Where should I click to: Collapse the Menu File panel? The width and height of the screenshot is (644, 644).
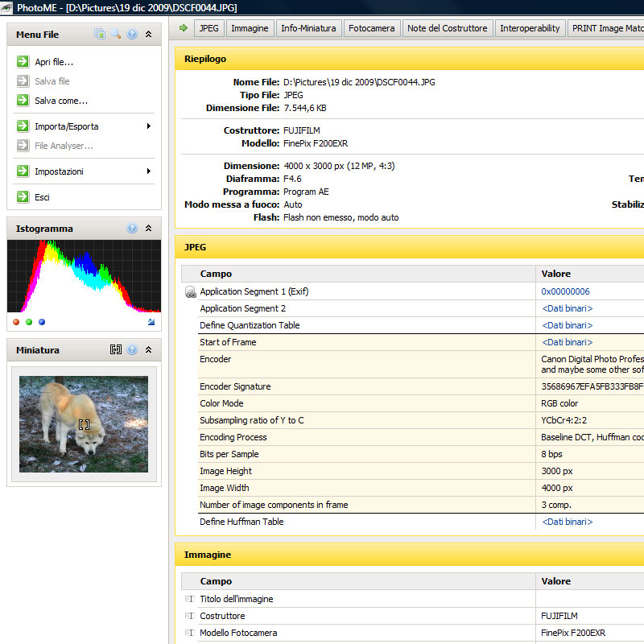tap(148, 34)
